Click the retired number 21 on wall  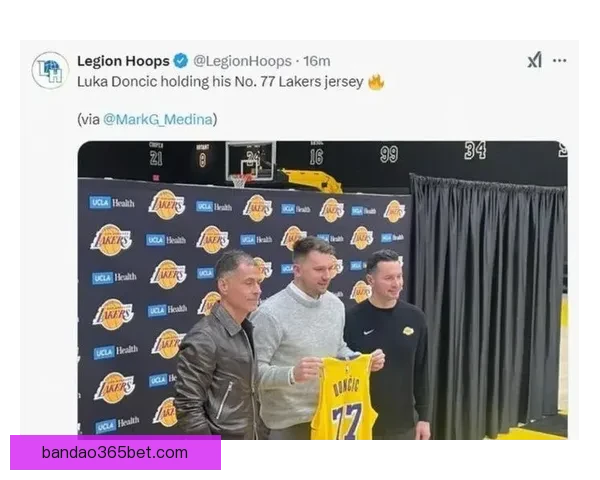(x=156, y=158)
